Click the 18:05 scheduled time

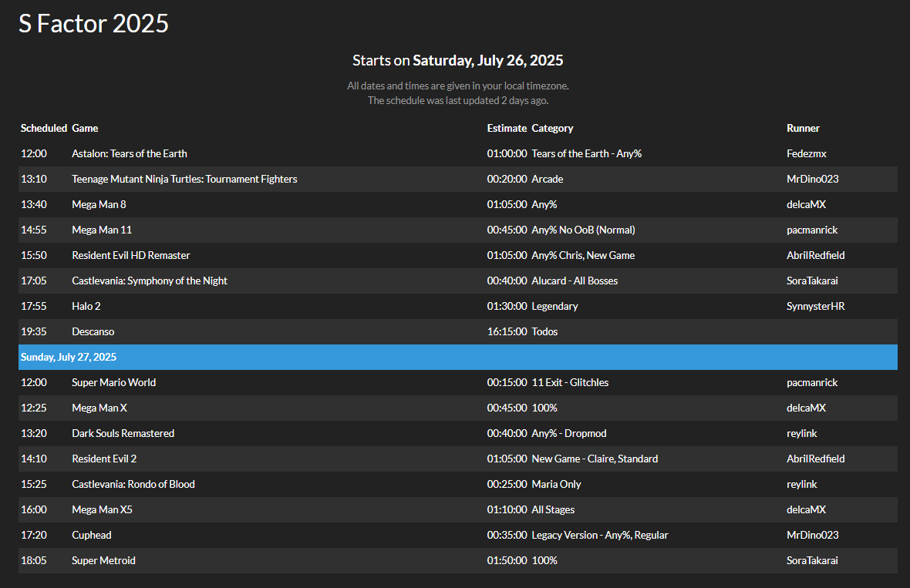coord(34,561)
